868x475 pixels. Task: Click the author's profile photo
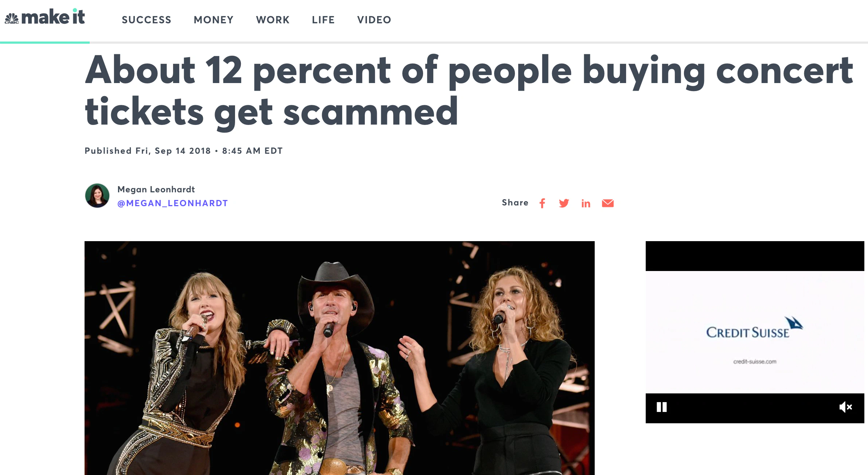coord(97,196)
